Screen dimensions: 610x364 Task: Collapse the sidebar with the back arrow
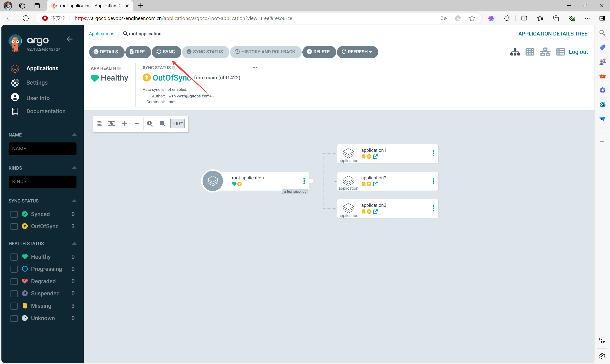click(x=70, y=39)
